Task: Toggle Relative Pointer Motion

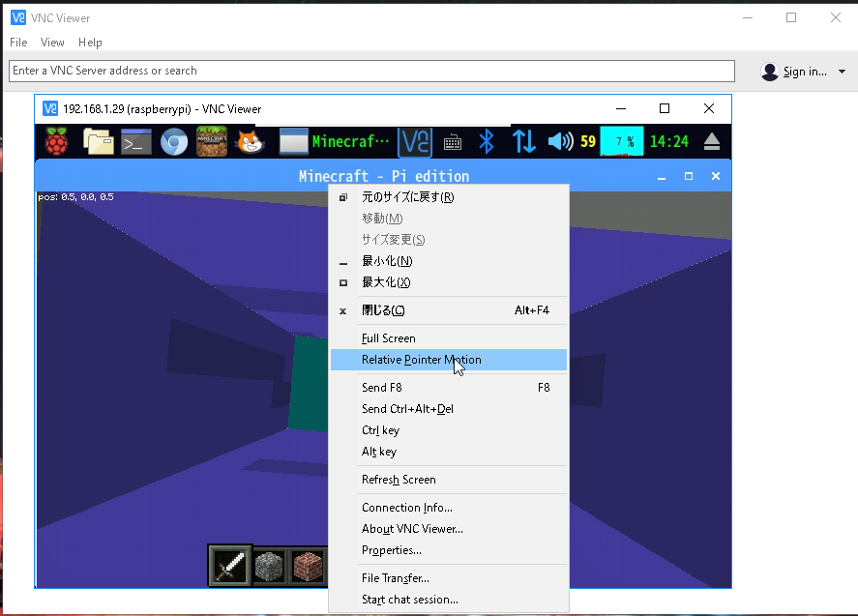Action: click(x=449, y=360)
